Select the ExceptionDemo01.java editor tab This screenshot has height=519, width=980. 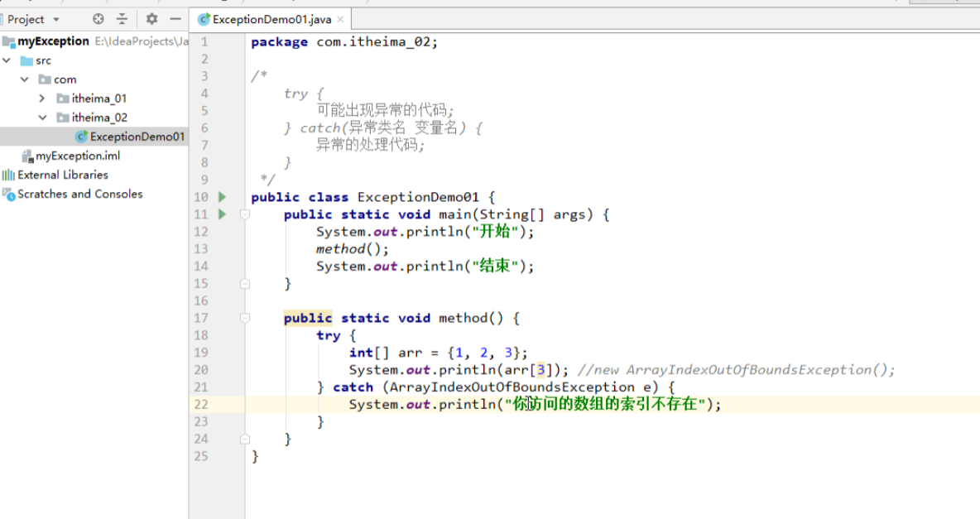click(271, 19)
